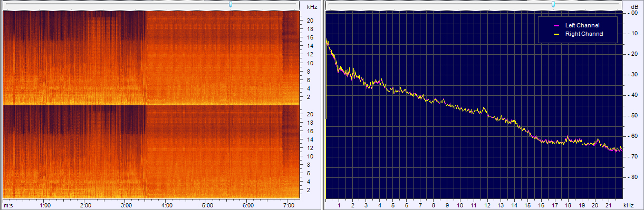
Task: Select the Left Channel legend label
Action: click(x=582, y=25)
